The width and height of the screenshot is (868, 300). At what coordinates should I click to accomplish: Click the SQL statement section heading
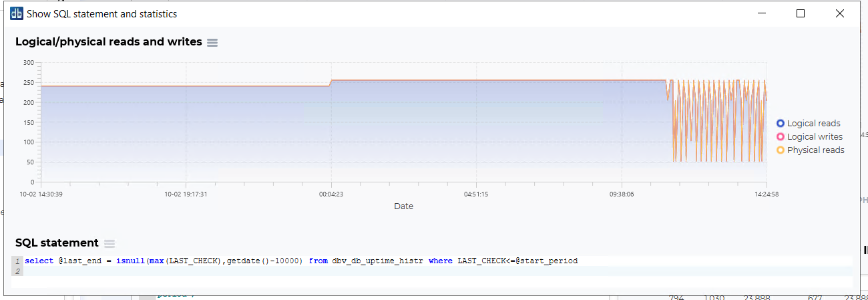point(57,243)
